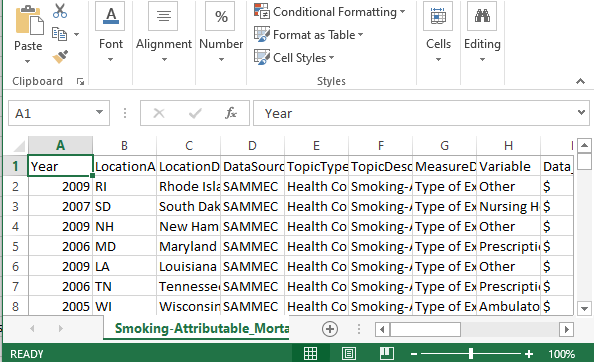594x362 pixels.
Task: Switch to Normal view icon
Action: tap(310, 354)
